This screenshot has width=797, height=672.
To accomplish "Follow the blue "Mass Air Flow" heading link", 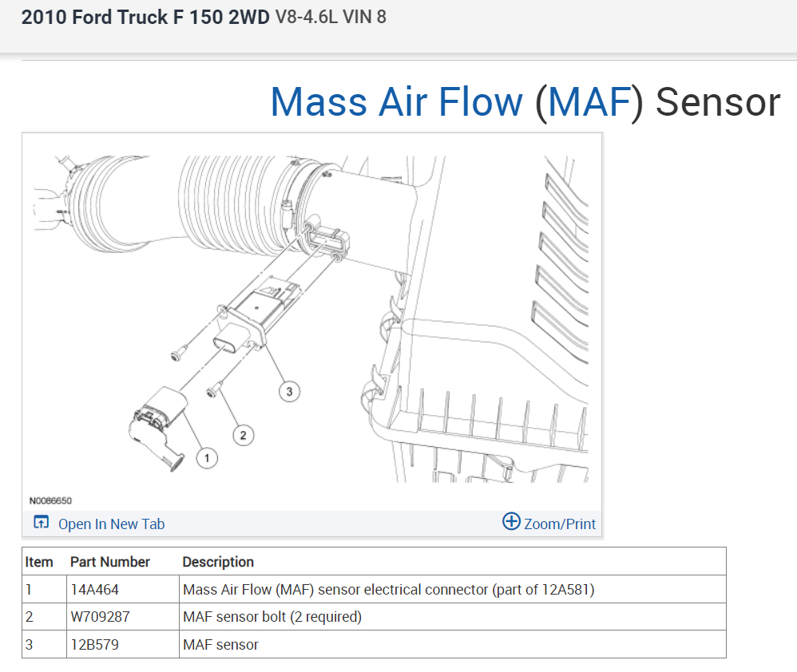I will [x=396, y=102].
